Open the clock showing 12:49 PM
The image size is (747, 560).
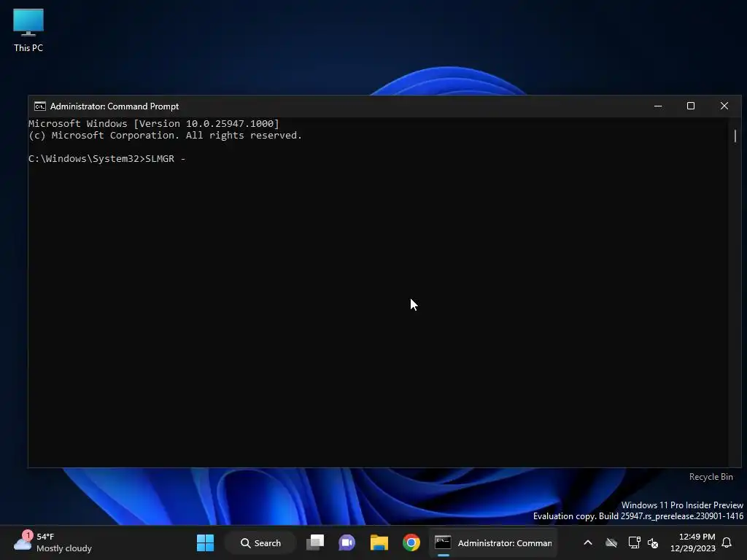693,542
